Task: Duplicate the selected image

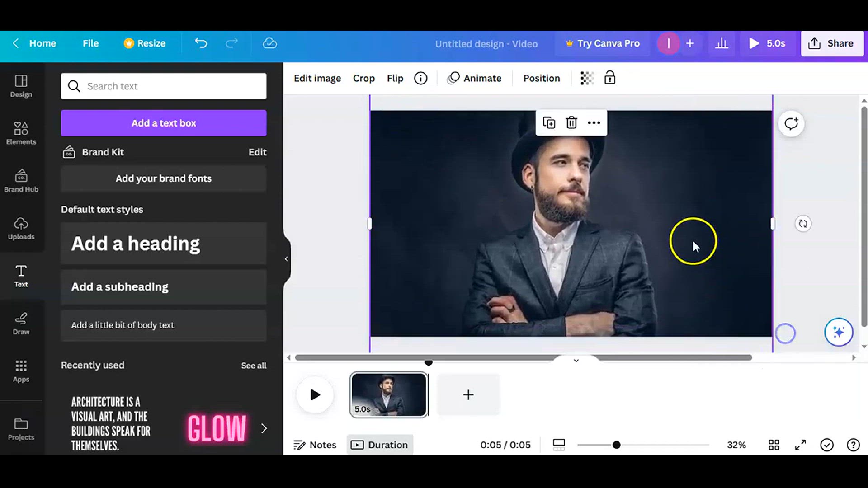Action: point(549,123)
